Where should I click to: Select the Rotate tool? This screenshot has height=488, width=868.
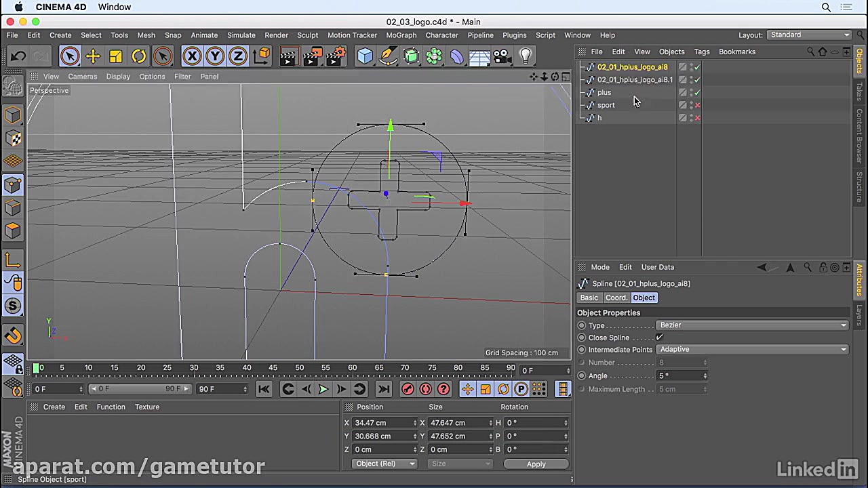pos(138,56)
